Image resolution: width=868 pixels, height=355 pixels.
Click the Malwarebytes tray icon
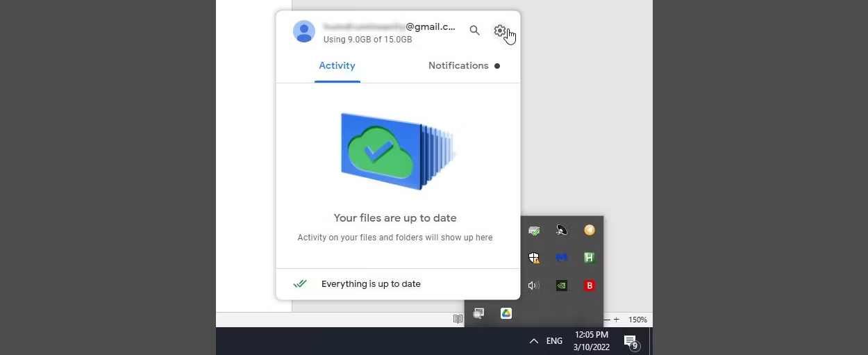(x=562, y=258)
